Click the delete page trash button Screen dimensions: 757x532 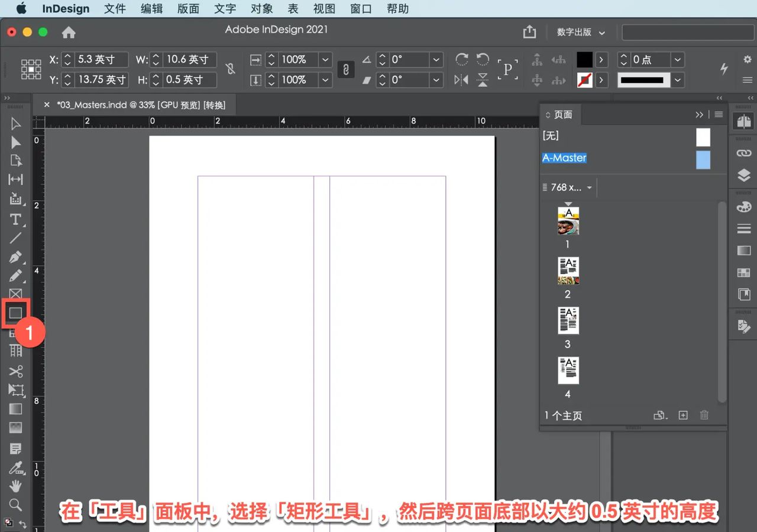click(x=704, y=415)
